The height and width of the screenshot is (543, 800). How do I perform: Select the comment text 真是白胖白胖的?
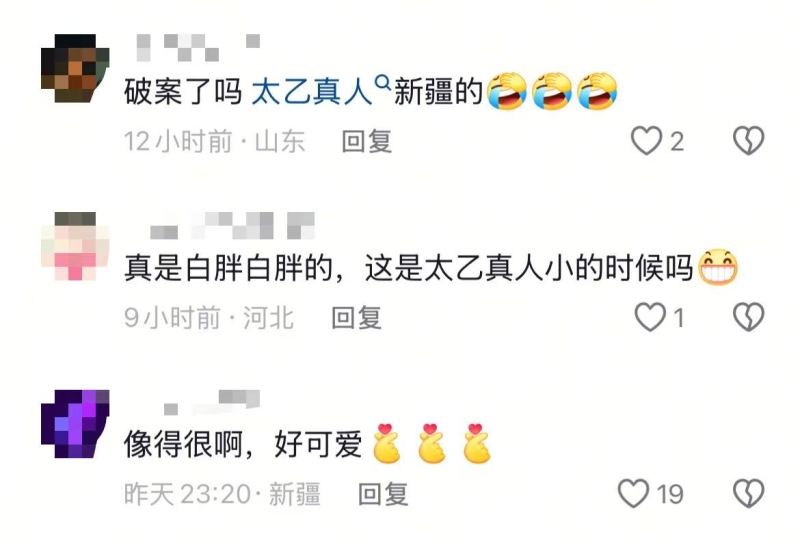pos(228,267)
